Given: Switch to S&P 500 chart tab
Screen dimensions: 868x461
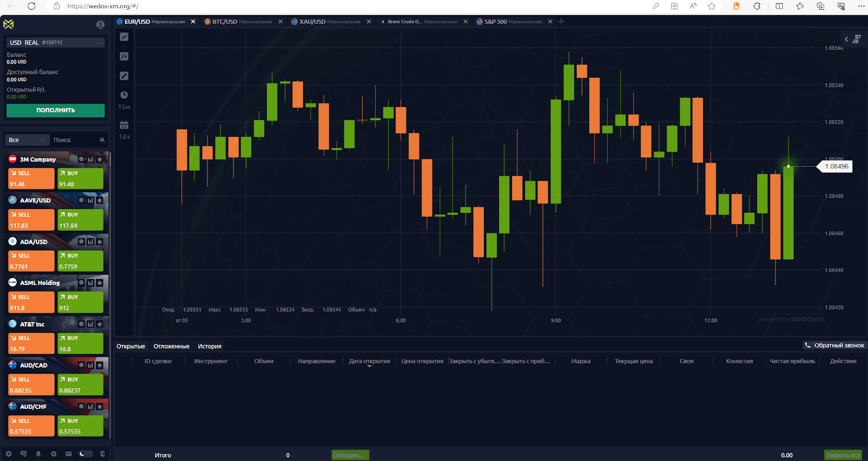Looking at the screenshot, I should click(x=509, y=22).
